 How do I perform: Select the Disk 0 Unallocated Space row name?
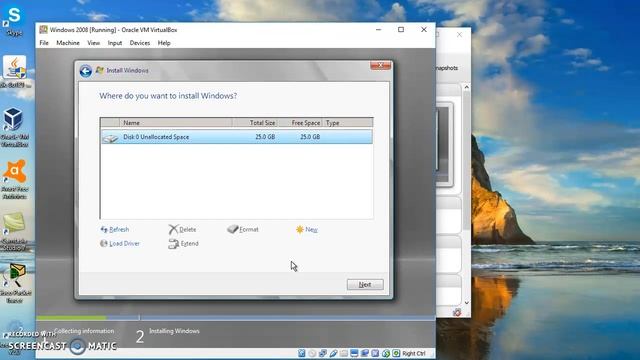156,137
